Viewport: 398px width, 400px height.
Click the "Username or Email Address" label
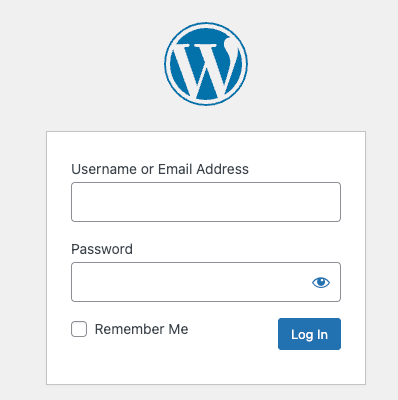(x=160, y=169)
